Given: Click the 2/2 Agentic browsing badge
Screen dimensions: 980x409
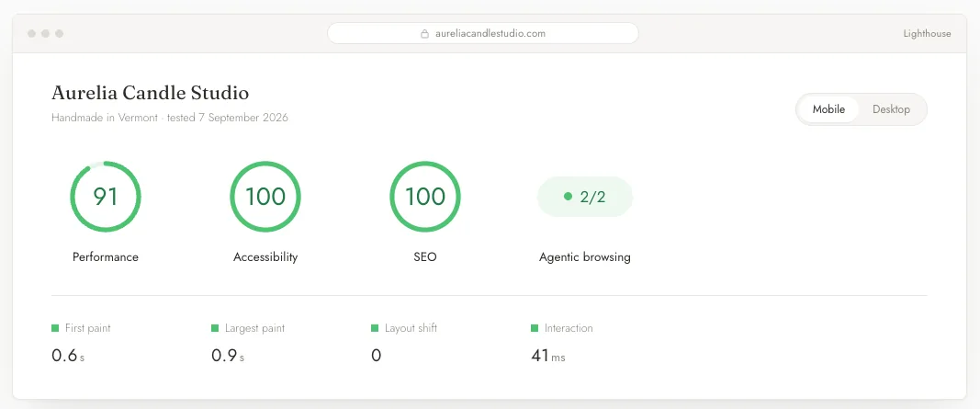Looking at the screenshot, I should (585, 197).
